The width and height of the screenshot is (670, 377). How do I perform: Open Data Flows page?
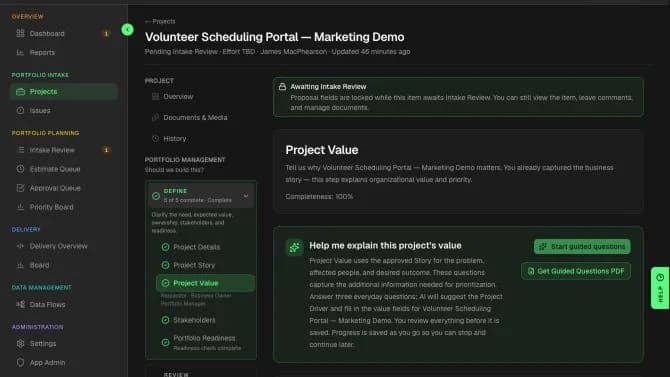[63, 304]
